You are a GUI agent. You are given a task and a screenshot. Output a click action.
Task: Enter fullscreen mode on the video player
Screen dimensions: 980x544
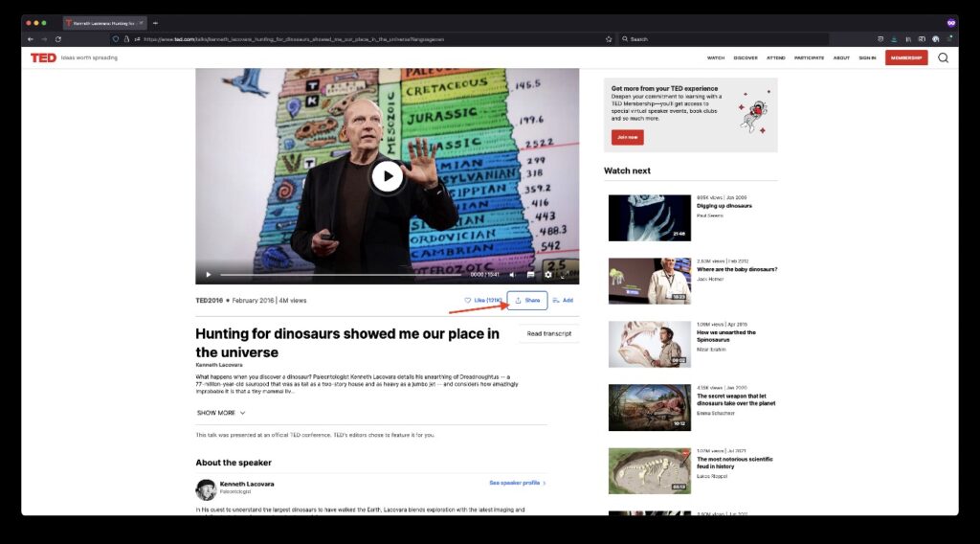click(565, 275)
